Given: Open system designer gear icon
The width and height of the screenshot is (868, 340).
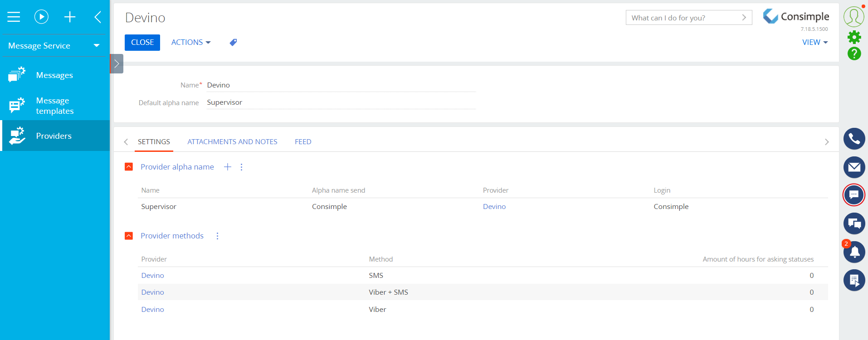Looking at the screenshot, I should 854,37.
